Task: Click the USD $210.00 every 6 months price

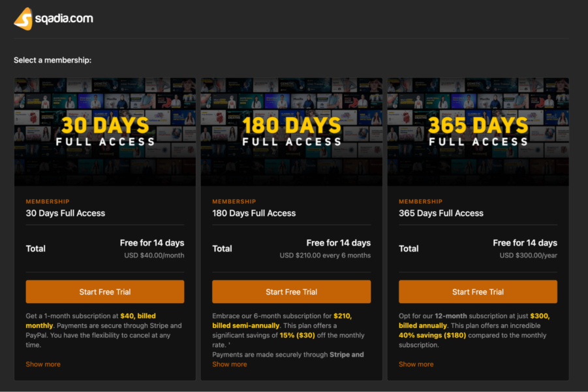Action: pos(325,255)
